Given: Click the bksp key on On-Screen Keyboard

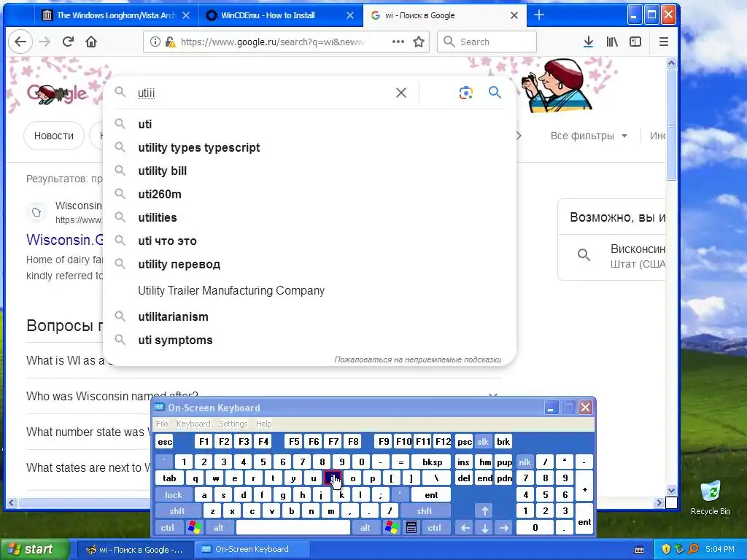Looking at the screenshot, I should (432, 462).
